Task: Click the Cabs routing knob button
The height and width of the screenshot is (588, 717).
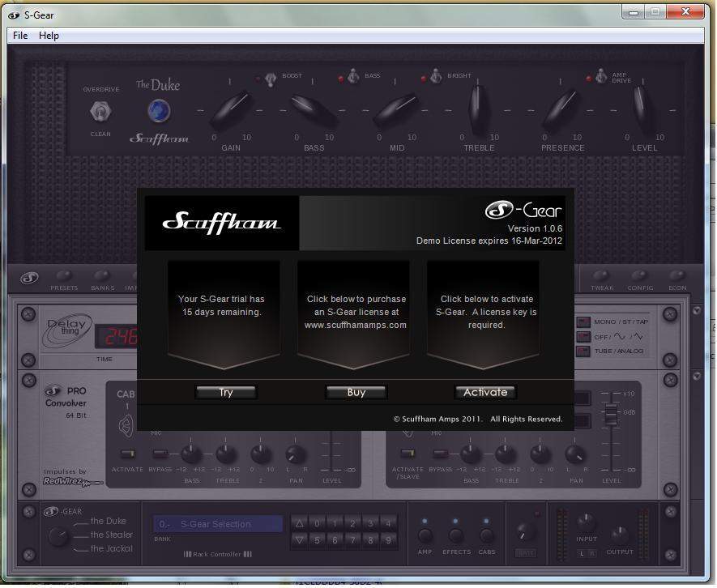Action: (487, 535)
